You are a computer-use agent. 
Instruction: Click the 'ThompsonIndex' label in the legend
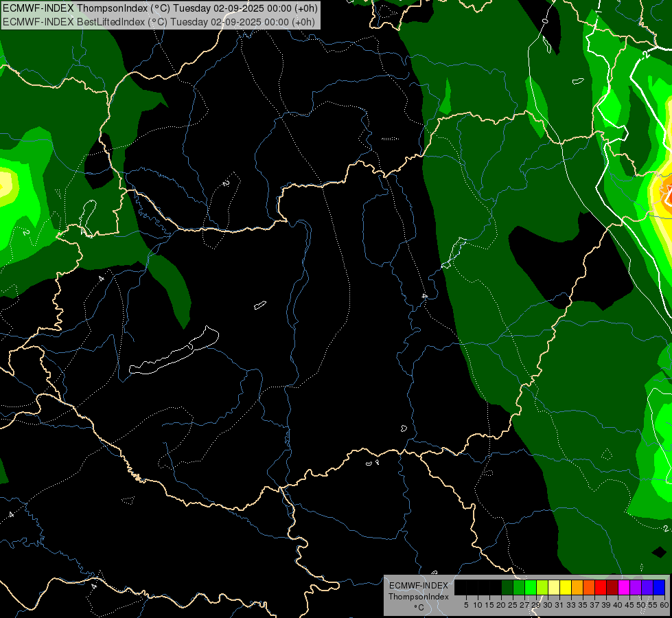click(419, 597)
